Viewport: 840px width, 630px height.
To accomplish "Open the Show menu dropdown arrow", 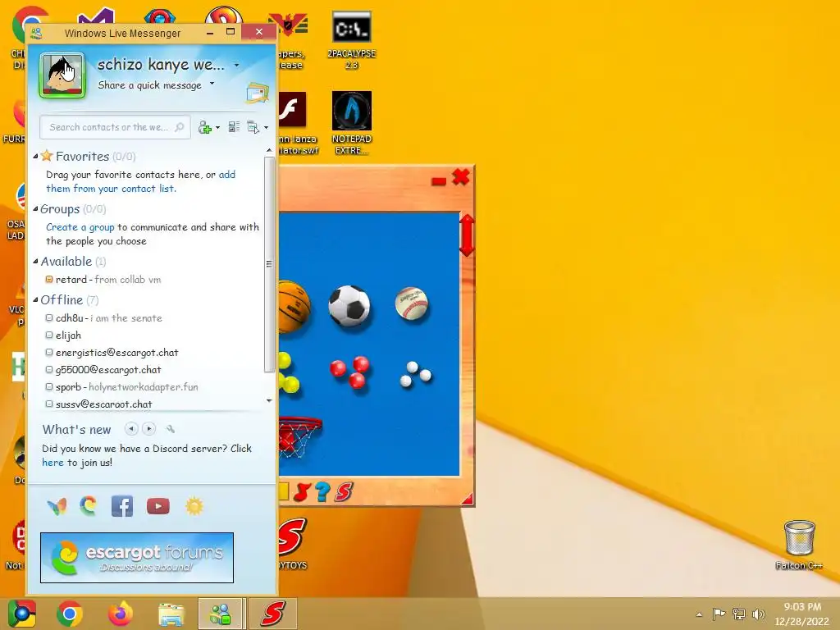I will [267, 127].
